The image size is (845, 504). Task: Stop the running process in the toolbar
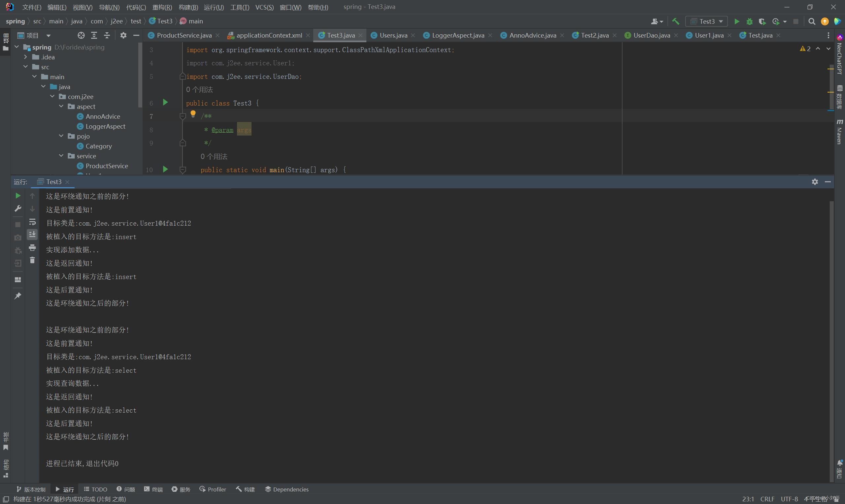coord(796,21)
